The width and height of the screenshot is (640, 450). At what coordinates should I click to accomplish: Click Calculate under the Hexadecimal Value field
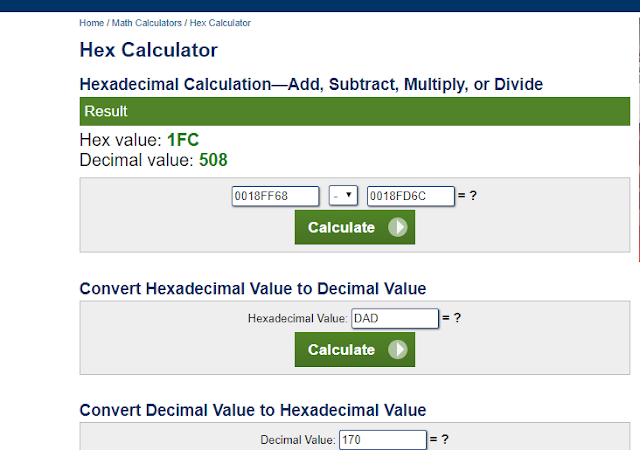point(355,350)
